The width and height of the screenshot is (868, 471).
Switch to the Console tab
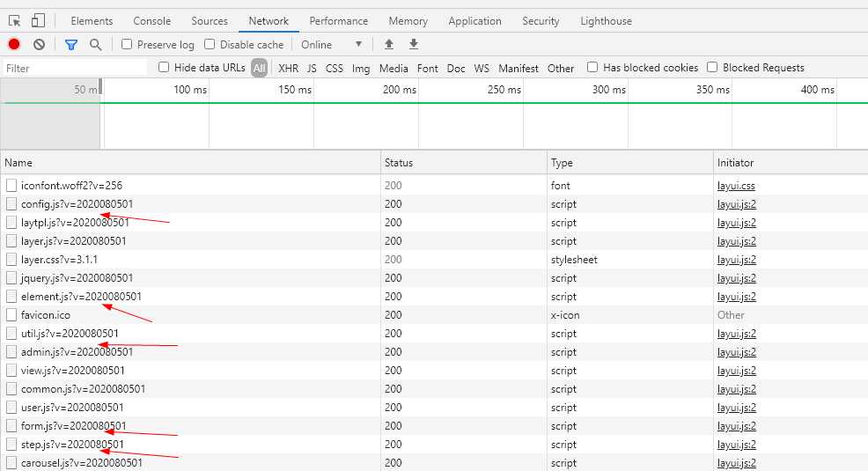[151, 21]
